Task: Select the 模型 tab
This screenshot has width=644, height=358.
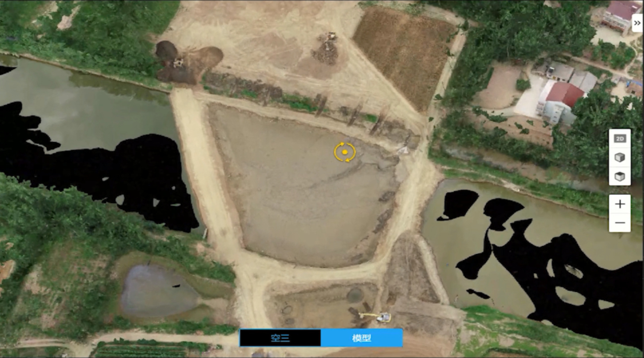Action: (361, 338)
